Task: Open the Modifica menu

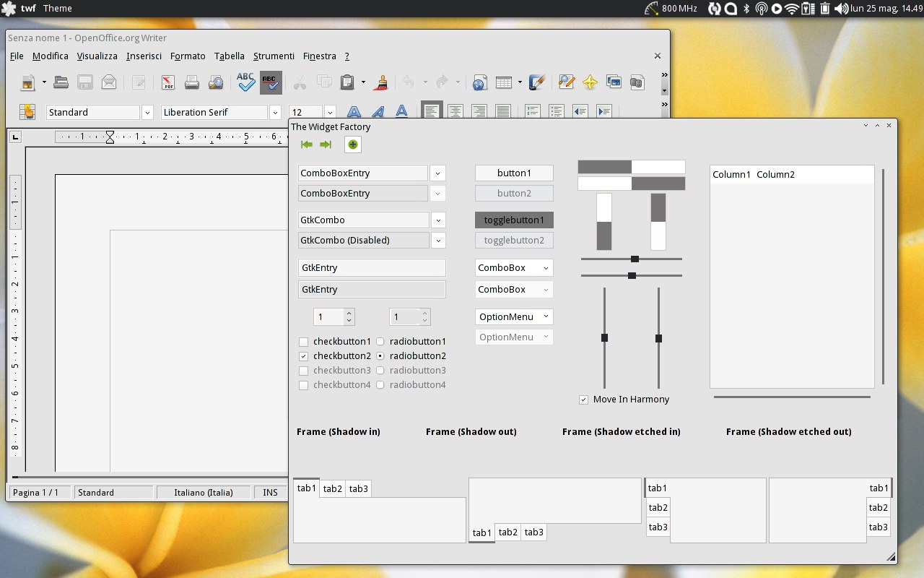Action: pos(51,56)
